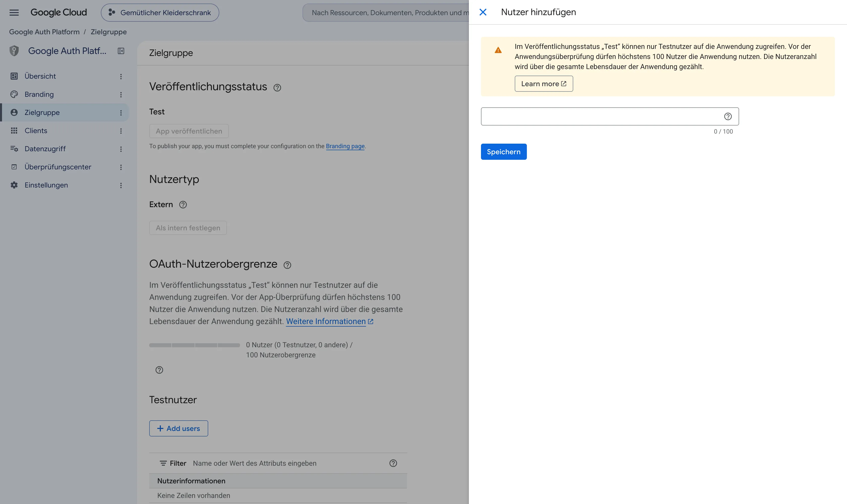Open more options for Zielgruppe

pyautogui.click(x=121, y=113)
